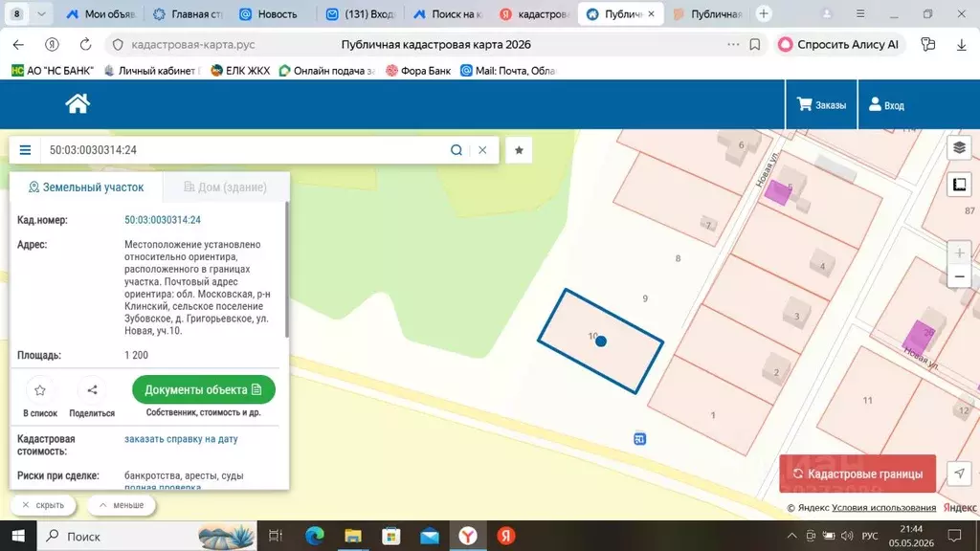Collapse details with меньше button
The image size is (980, 551).
pos(122,505)
